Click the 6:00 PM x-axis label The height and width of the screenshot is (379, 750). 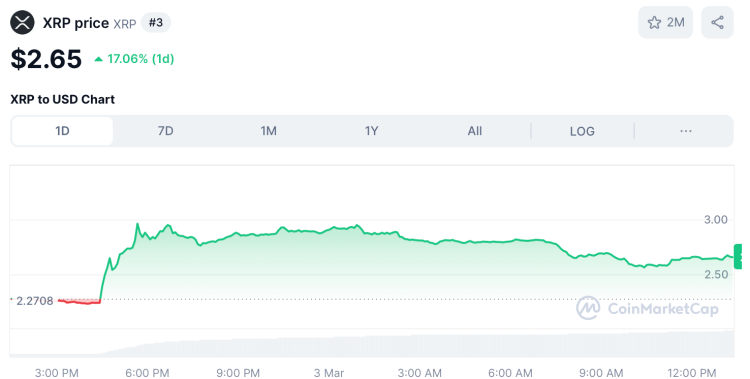coord(147,373)
